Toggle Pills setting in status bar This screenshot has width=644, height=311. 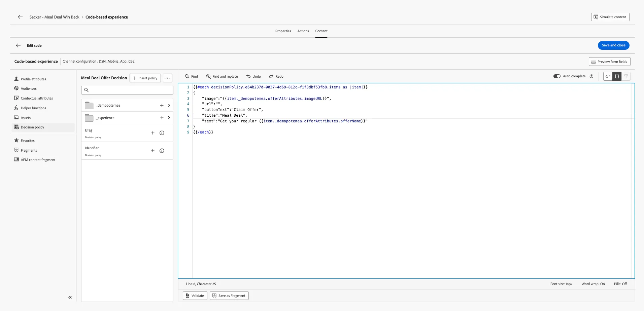(620, 284)
